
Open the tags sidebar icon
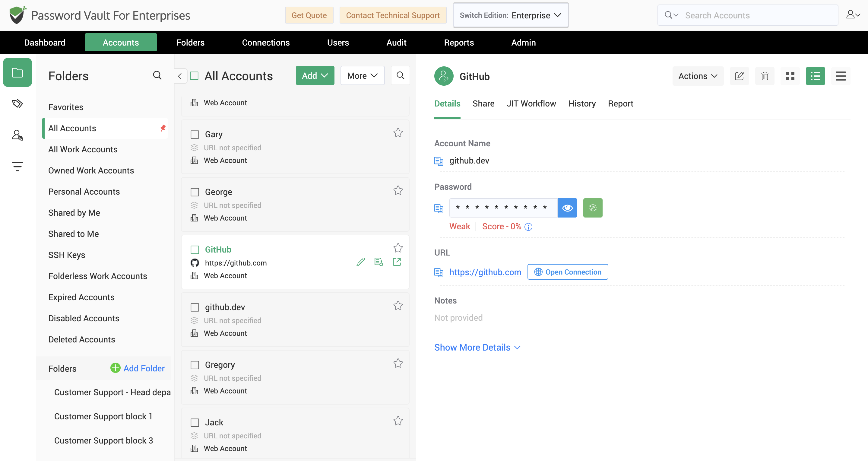coord(17,103)
